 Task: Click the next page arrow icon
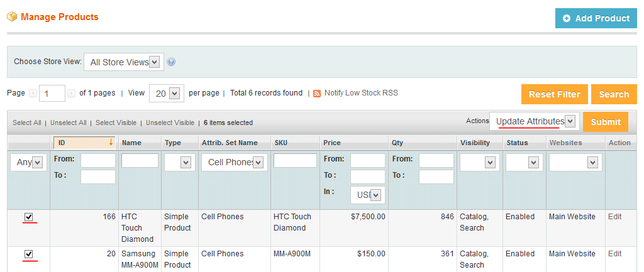(x=71, y=94)
